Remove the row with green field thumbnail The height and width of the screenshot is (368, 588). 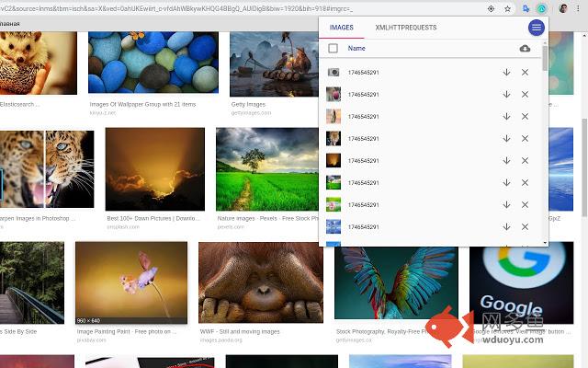coord(525,183)
